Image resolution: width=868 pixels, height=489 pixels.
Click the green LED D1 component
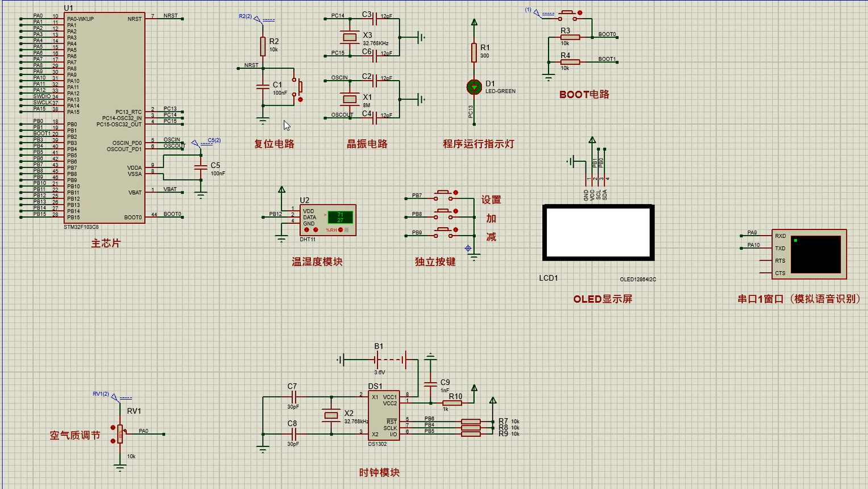474,87
